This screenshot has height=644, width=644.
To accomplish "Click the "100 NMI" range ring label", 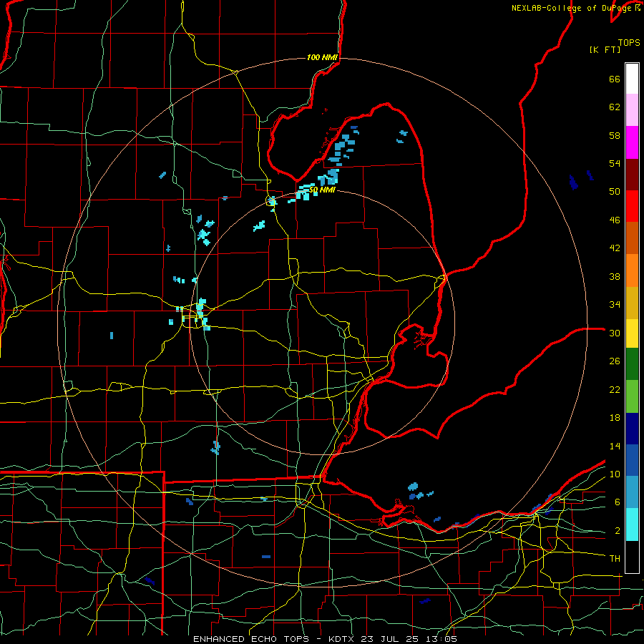I will (x=322, y=57).
